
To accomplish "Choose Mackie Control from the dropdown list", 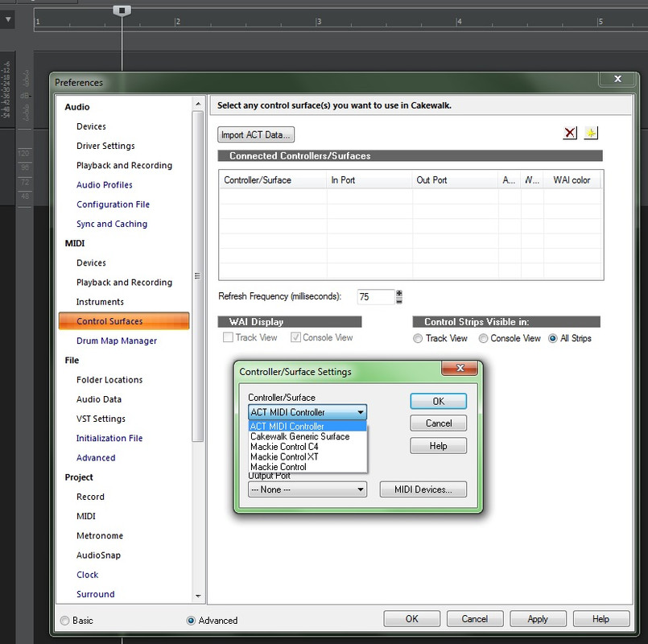I will coord(307,467).
